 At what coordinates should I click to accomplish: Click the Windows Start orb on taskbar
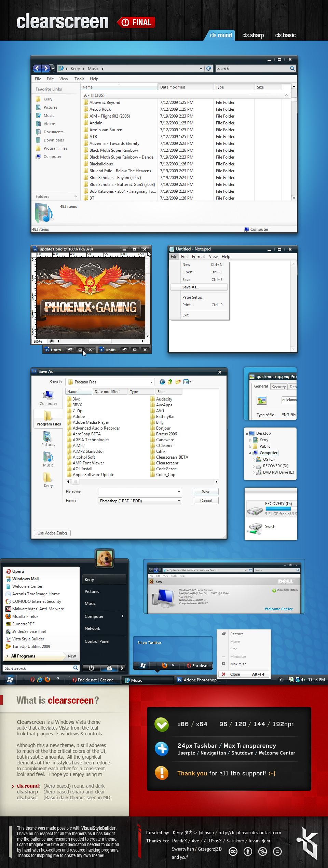(x=10, y=680)
